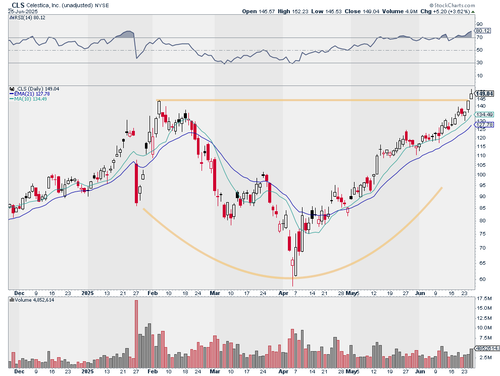Click the 127.78 EMA price tag
Screen dimensions: 500x376
coord(484,125)
